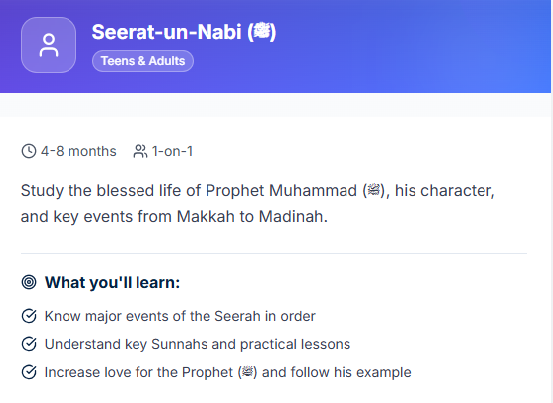
Task: Click the course description about Prophet Muhammad
Action: tap(258, 203)
